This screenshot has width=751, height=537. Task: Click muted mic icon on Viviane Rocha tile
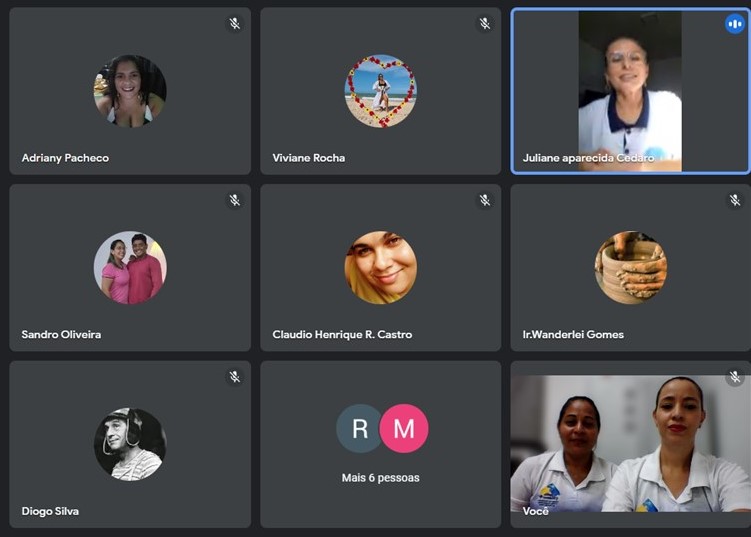click(485, 23)
